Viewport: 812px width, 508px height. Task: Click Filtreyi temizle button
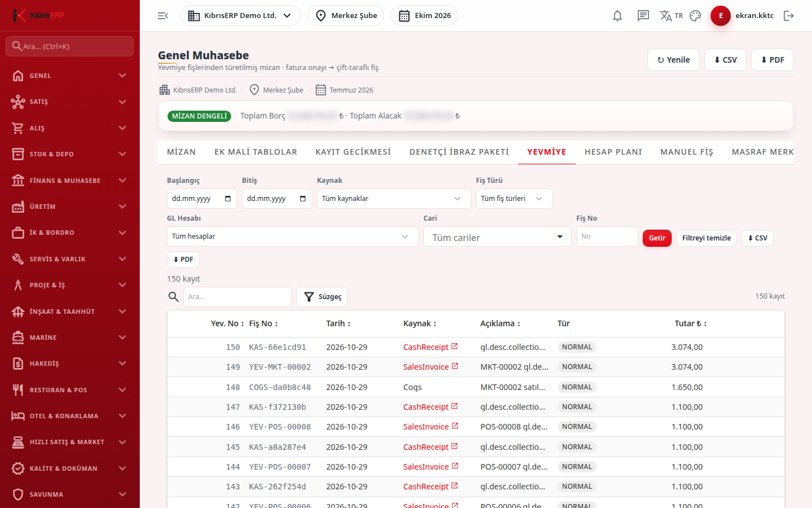coord(707,238)
